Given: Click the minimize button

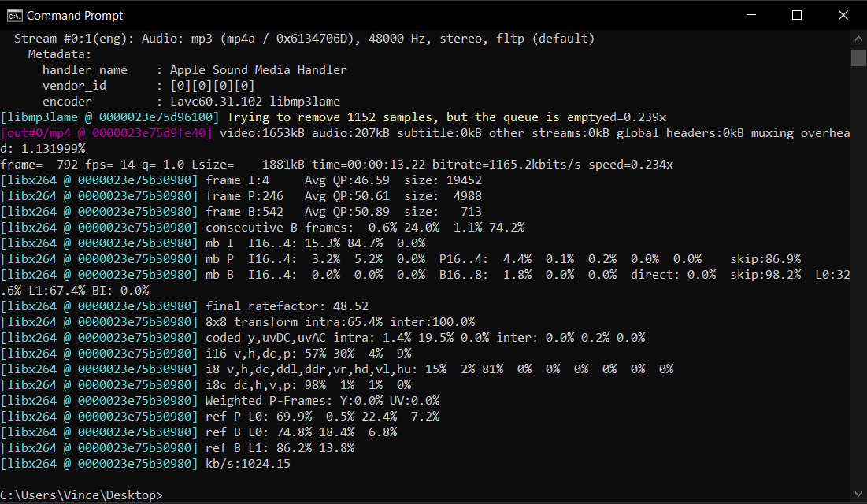Looking at the screenshot, I should click(753, 14).
